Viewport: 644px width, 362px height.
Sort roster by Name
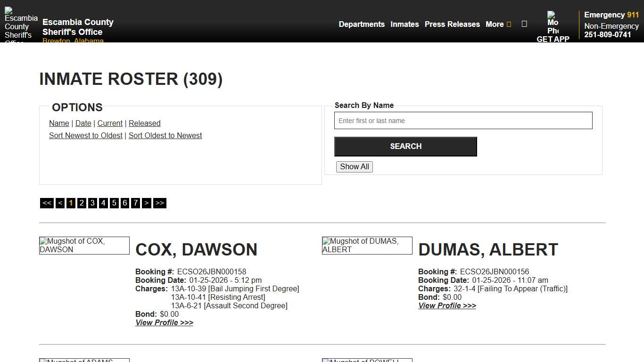point(59,123)
